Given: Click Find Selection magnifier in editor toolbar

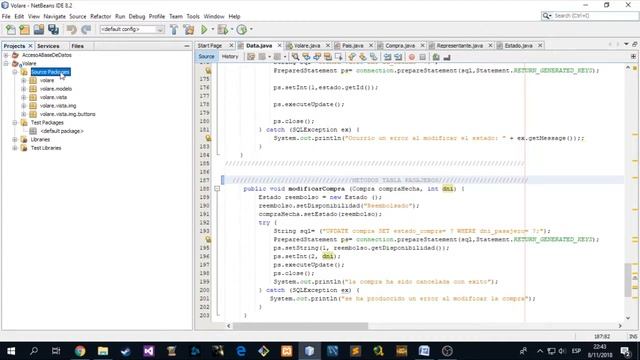Looking at the screenshot, I should (x=295, y=57).
